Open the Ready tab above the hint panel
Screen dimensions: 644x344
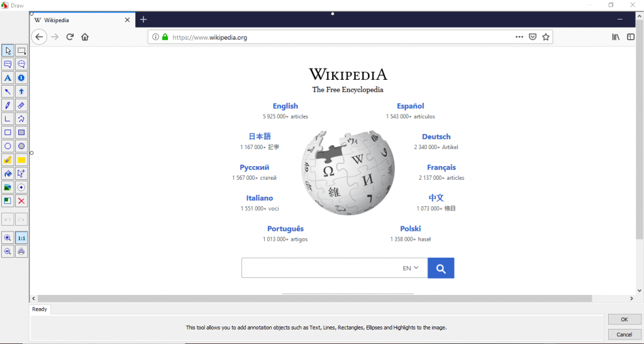[x=40, y=309]
